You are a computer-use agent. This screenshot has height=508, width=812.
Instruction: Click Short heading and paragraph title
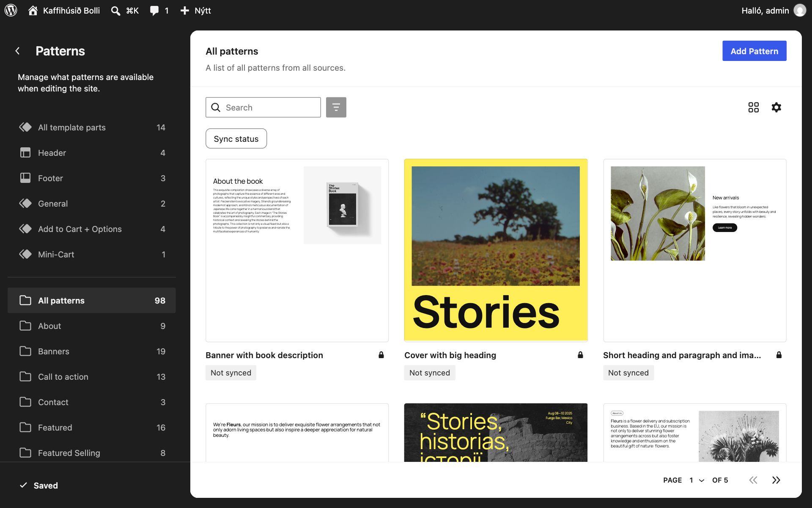(x=682, y=355)
